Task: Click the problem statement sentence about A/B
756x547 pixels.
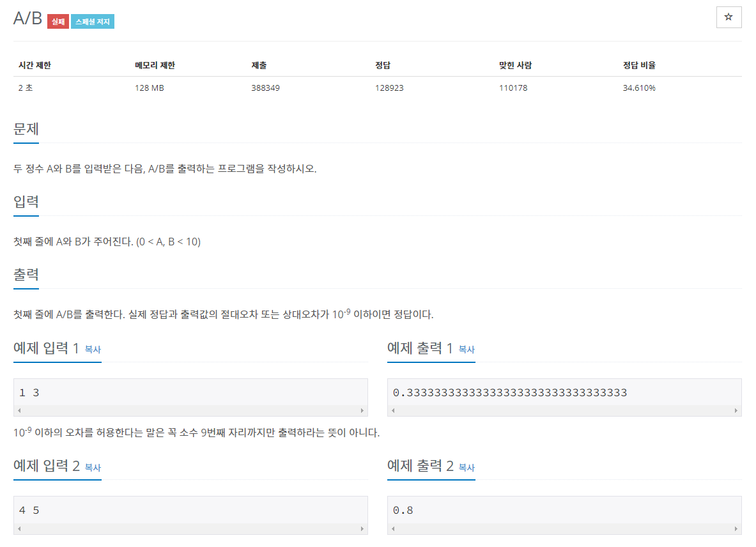Action: (165, 169)
